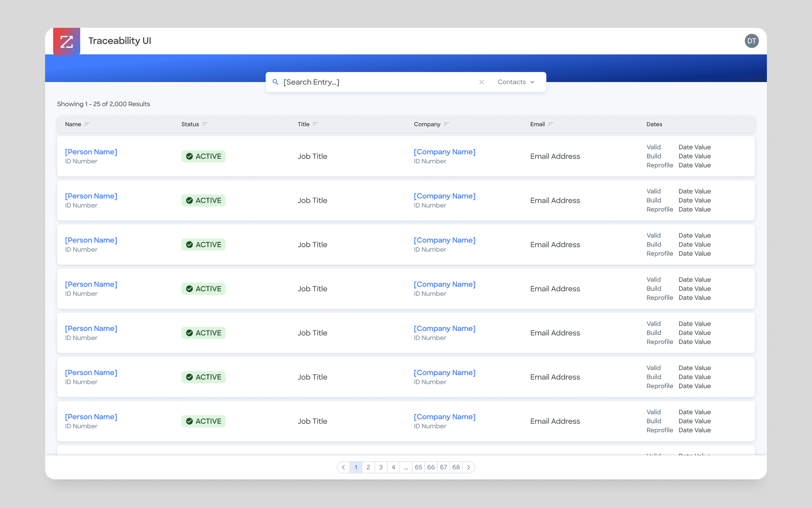Image resolution: width=812 pixels, height=508 pixels.
Task: Click first row ACTIVE status badge
Action: [203, 156]
